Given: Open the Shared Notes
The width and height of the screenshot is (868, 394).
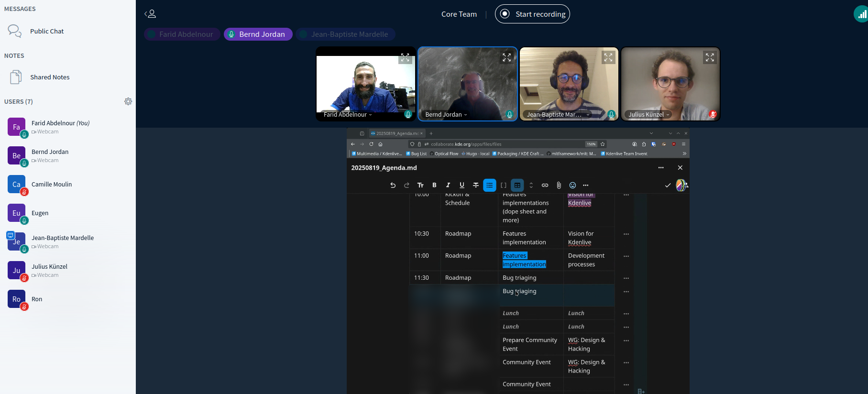Looking at the screenshot, I should coord(49,77).
